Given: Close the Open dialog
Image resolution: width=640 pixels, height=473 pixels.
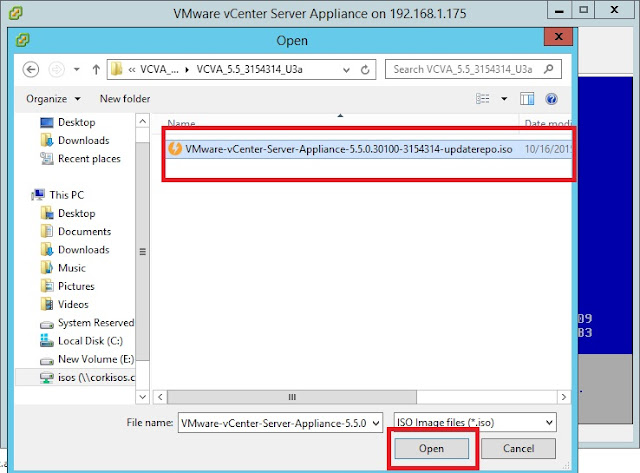Looking at the screenshot, I should 558,37.
